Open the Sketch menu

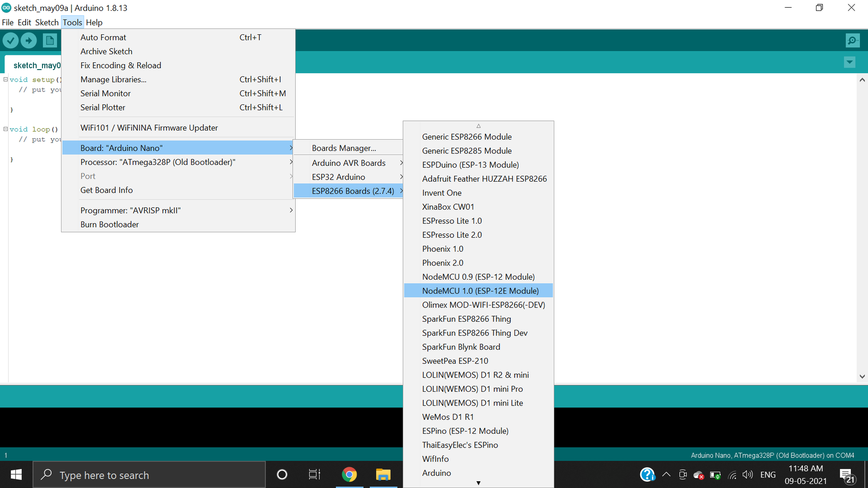point(47,22)
